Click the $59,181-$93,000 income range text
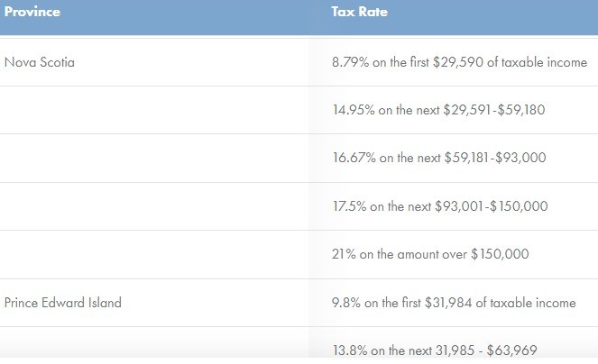 pos(496,158)
